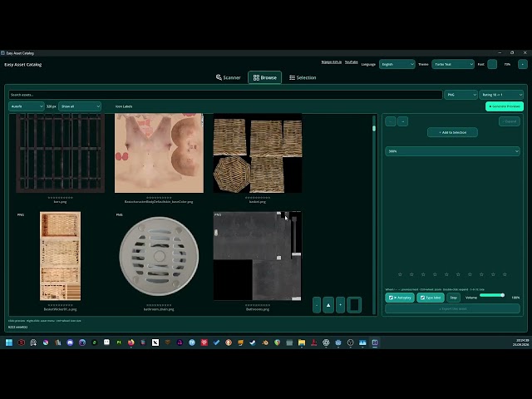
Task: Select the bars.png thumbnail
Action: click(60, 153)
